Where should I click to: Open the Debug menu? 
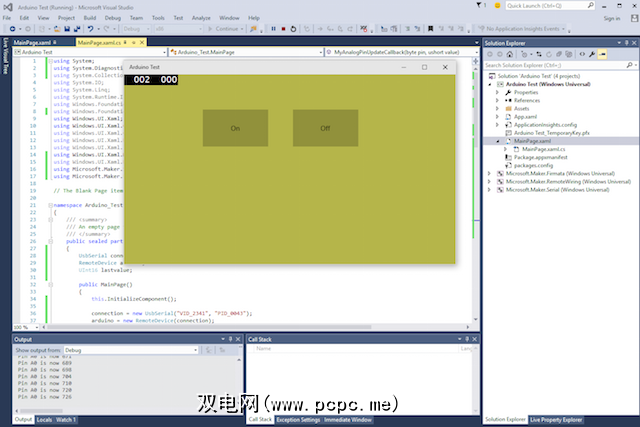(x=113, y=18)
